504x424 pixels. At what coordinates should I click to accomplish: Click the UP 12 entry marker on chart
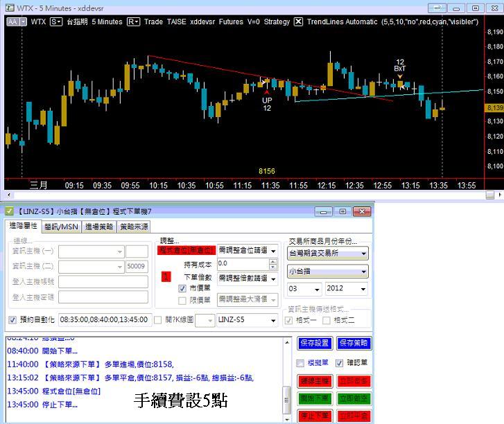tap(267, 102)
